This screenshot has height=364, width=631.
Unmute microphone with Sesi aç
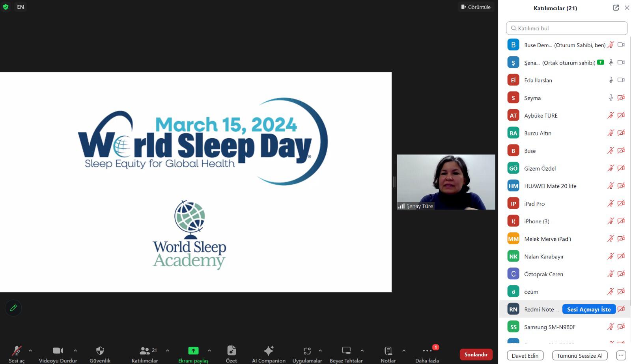(17, 351)
